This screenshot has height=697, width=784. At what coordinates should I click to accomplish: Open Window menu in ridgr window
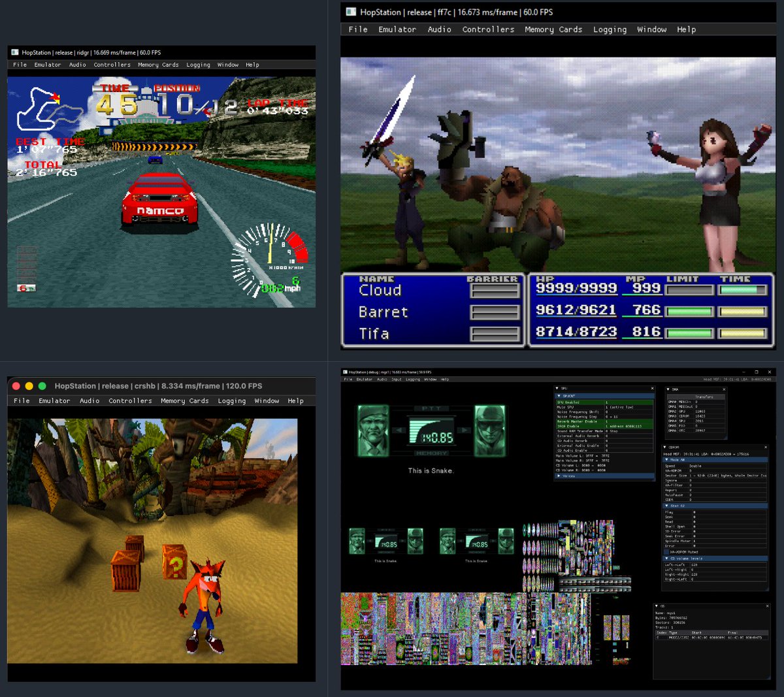pos(228,65)
